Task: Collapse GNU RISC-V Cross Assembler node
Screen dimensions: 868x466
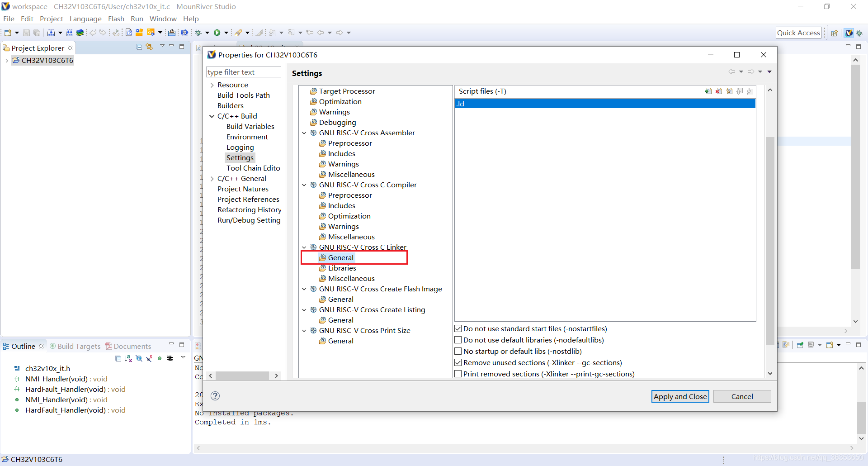Action: pos(304,133)
